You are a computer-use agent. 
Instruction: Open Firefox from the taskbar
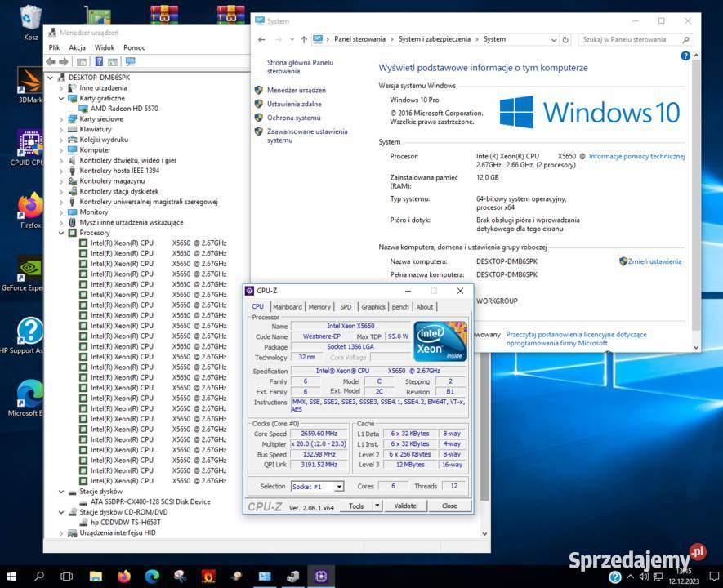click(x=123, y=576)
